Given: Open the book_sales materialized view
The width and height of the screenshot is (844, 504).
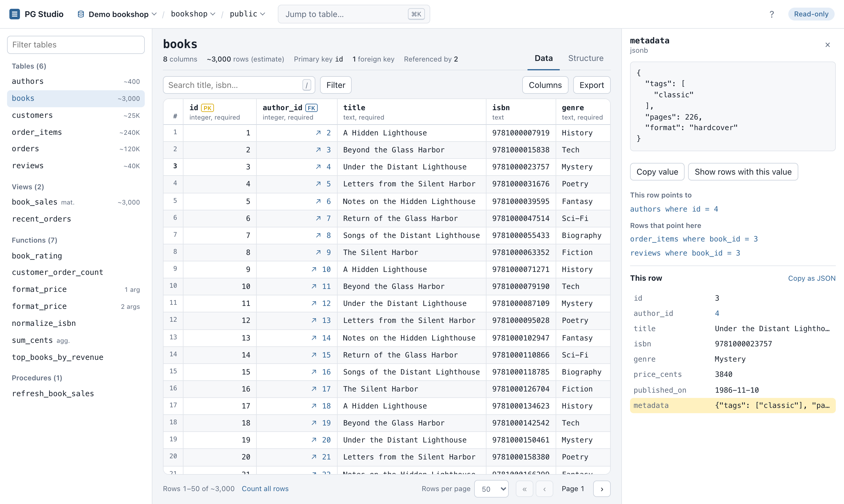Looking at the screenshot, I should [x=76, y=202].
